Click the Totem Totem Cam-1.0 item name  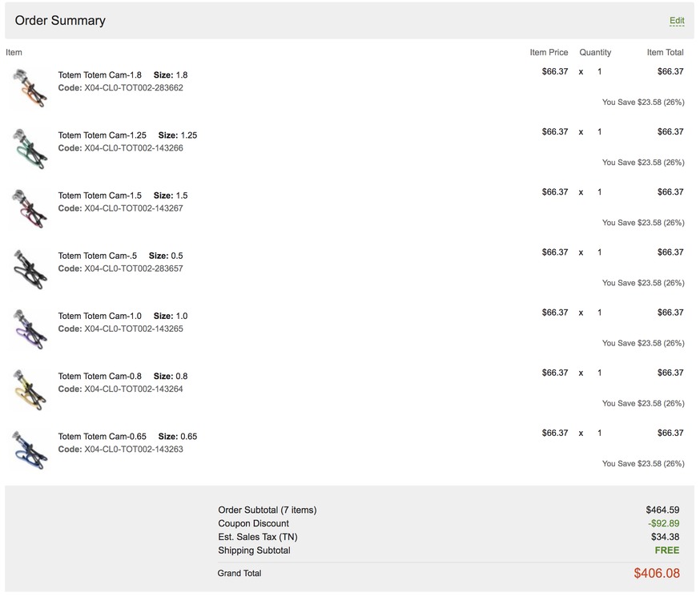pos(100,317)
